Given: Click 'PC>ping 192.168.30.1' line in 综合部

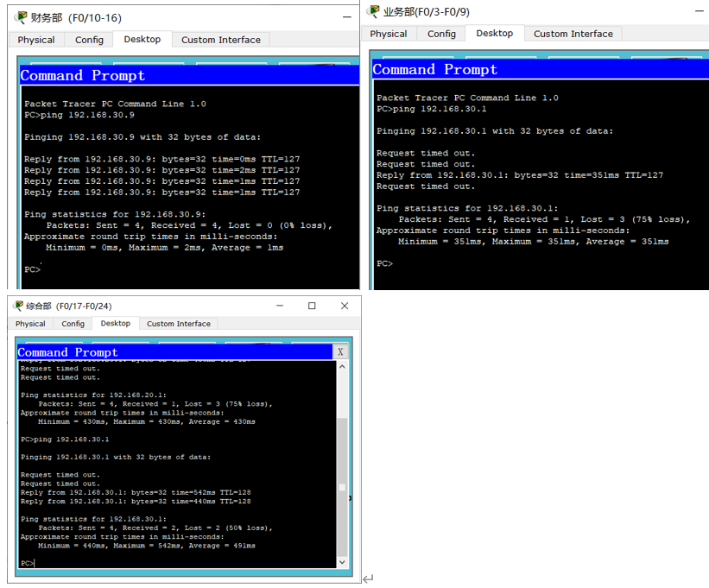Looking at the screenshot, I should 65,439.
